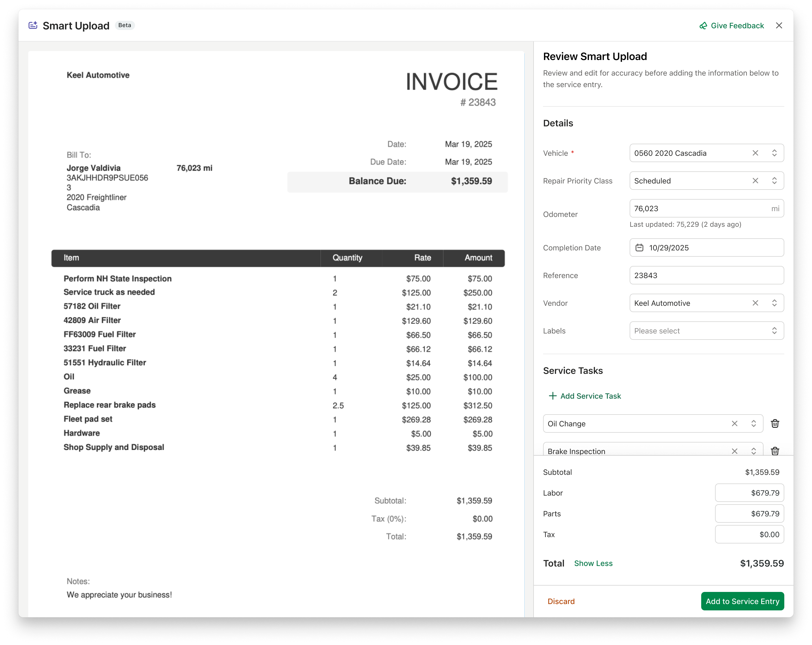812x645 pixels.
Task: Click the invoice Total $1,359.59 value
Action: 474,537
